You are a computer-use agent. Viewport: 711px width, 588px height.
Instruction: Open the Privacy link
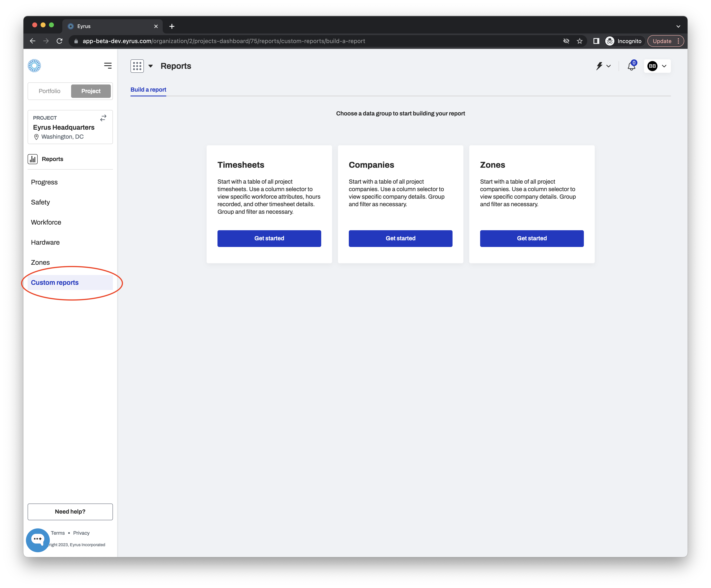point(81,533)
